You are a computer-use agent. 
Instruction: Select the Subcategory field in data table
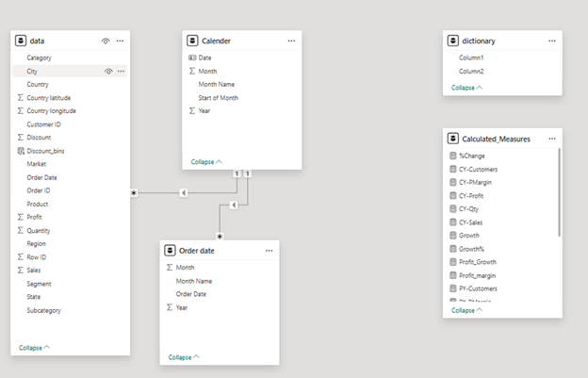click(45, 310)
